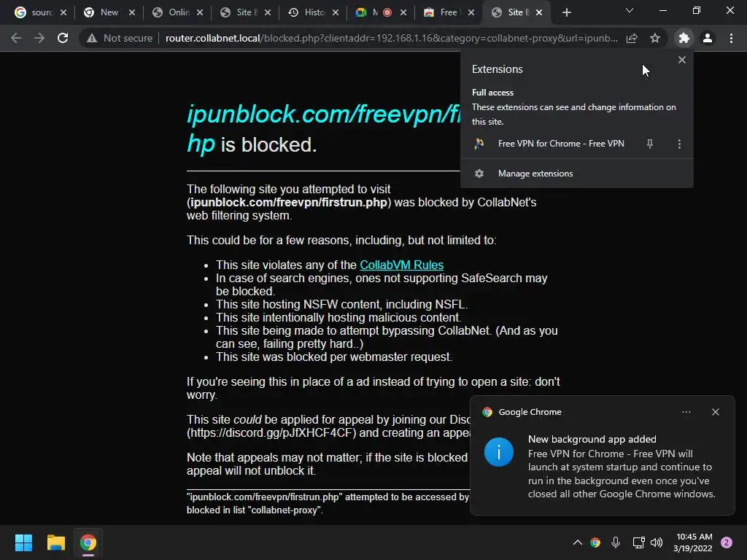Open more options for Free VPN extension
This screenshot has height=560, width=747.
coord(679,144)
